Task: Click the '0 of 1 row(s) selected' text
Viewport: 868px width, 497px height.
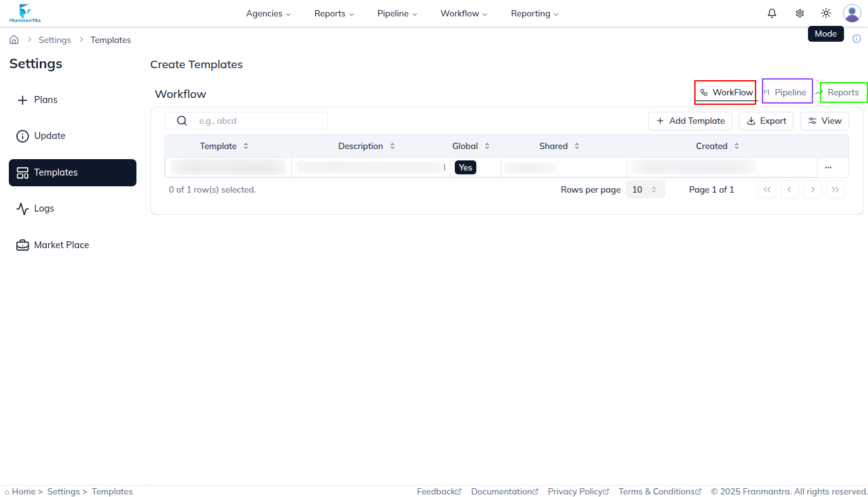Action: (212, 189)
